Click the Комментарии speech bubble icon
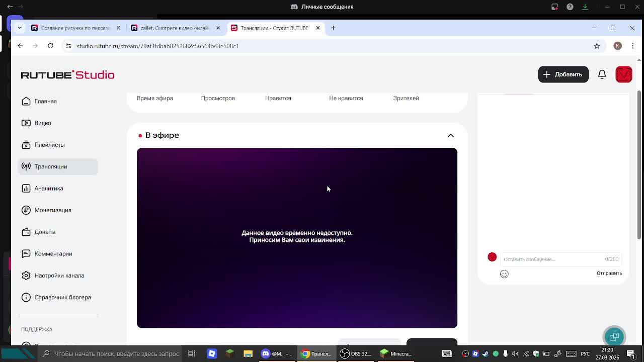644x362 pixels. click(x=26, y=253)
